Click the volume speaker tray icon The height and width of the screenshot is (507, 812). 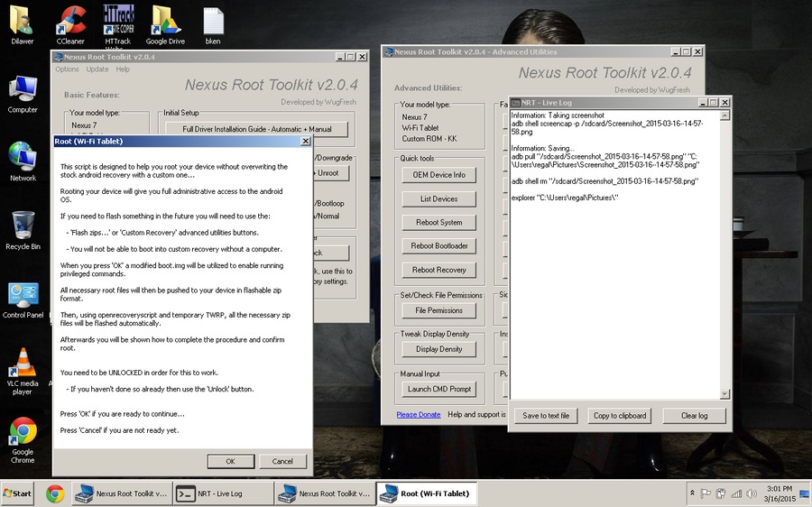coord(752,493)
